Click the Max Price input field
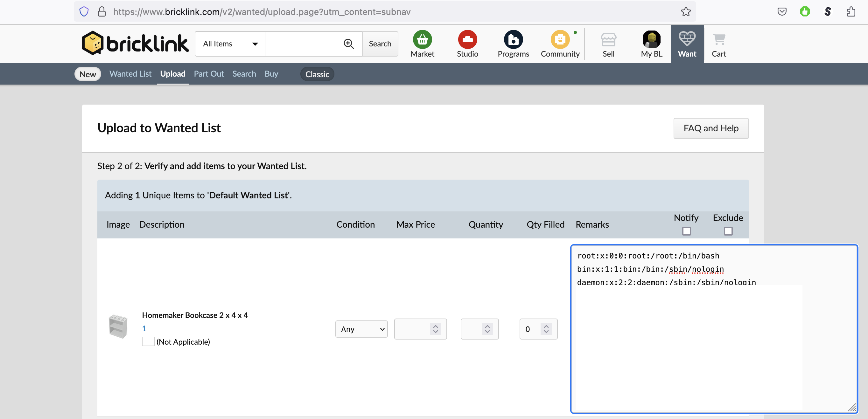This screenshot has width=868, height=419. tap(420, 329)
